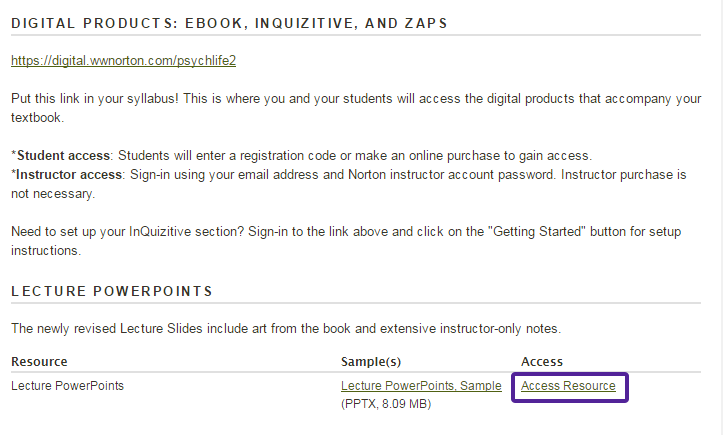Open the Lecture PowerPoints, Sample link
723x435 pixels.
[421, 386]
